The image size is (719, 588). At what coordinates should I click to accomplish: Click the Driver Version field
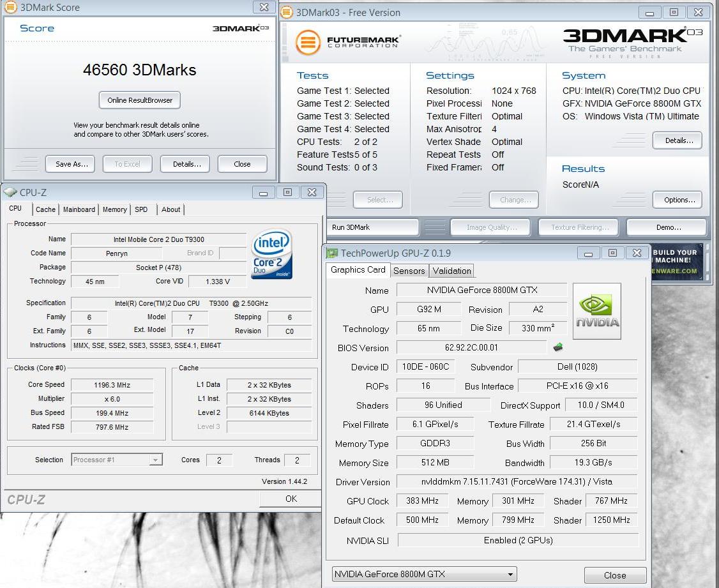point(517,481)
